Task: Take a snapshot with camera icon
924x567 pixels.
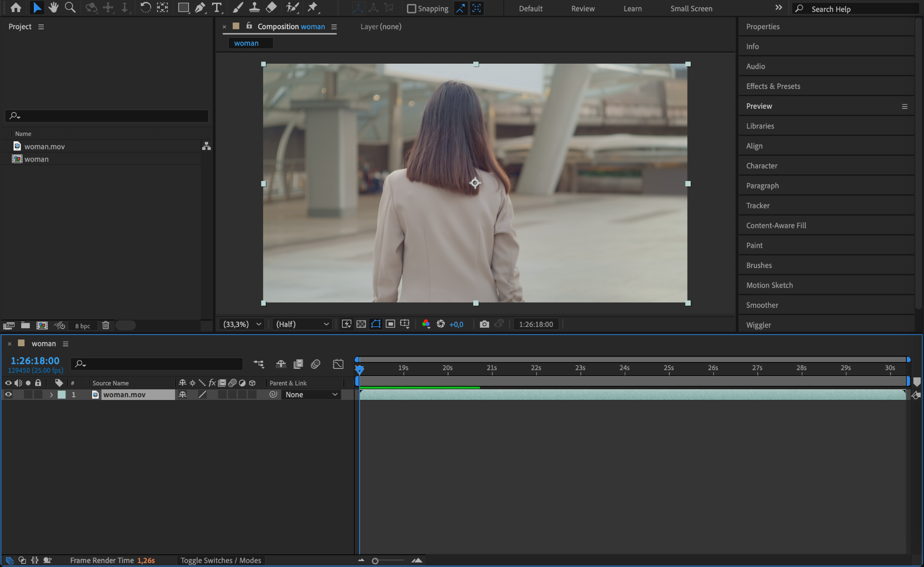Action: point(484,324)
